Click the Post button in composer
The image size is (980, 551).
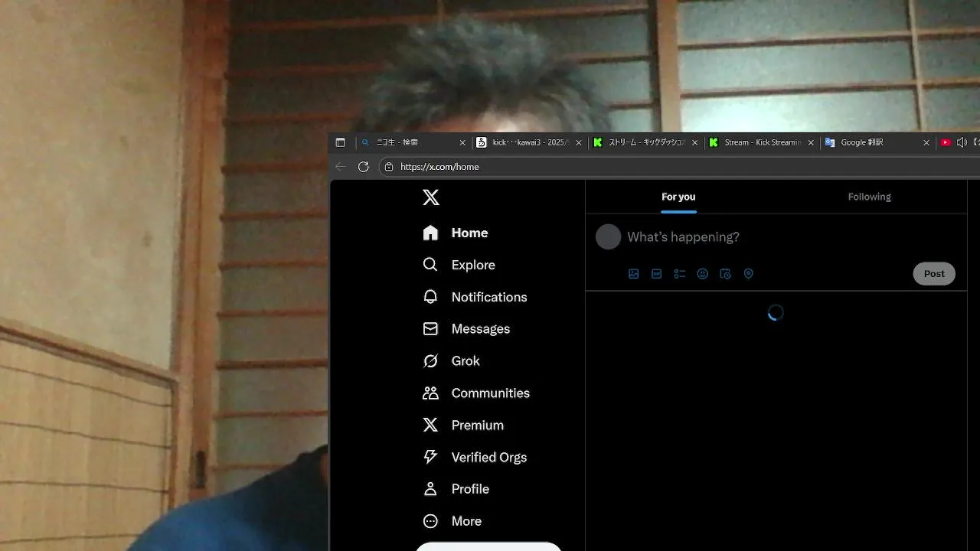pos(934,274)
